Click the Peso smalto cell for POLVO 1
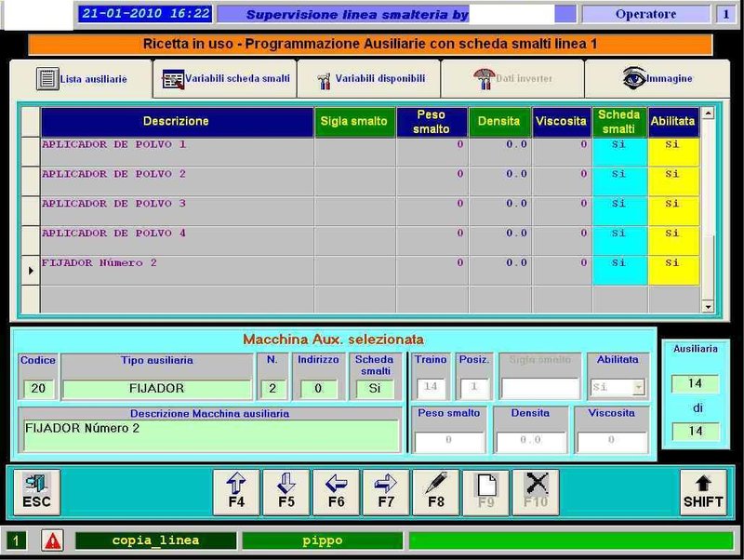The image size is (744, 560). [432, 152]
